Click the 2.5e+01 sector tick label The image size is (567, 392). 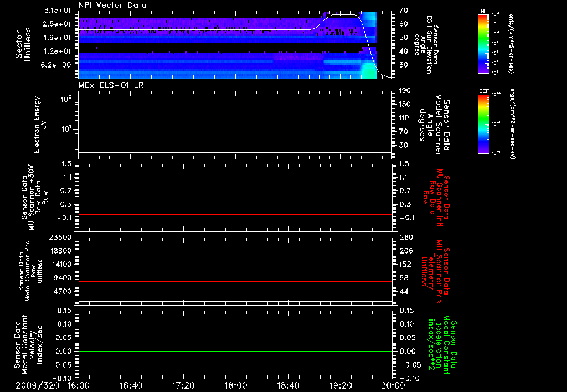point(57,24)
